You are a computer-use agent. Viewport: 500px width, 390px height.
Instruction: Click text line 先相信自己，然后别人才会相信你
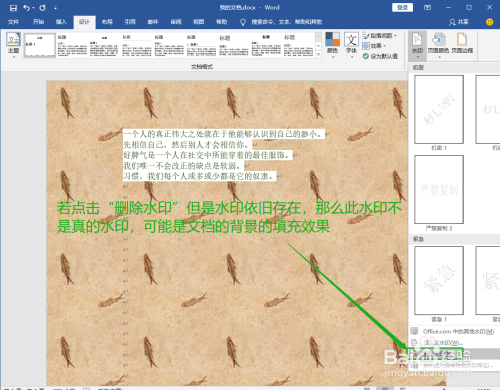186,145
